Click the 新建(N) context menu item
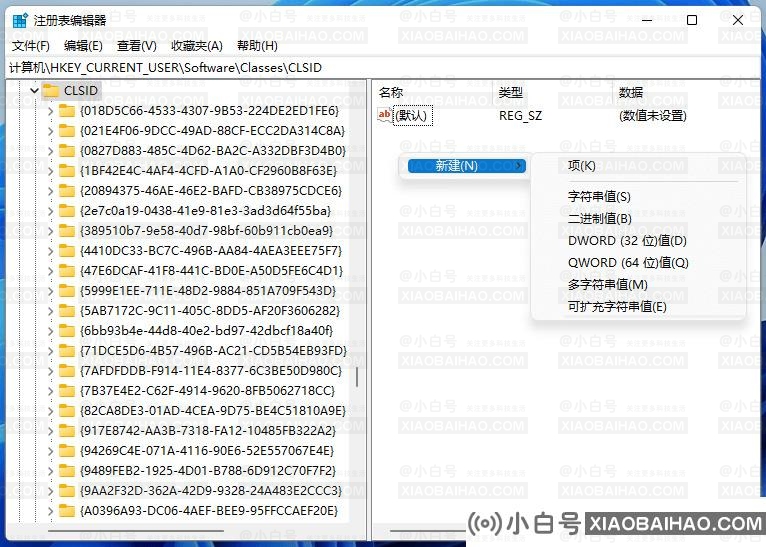 (x=467, y=166)
